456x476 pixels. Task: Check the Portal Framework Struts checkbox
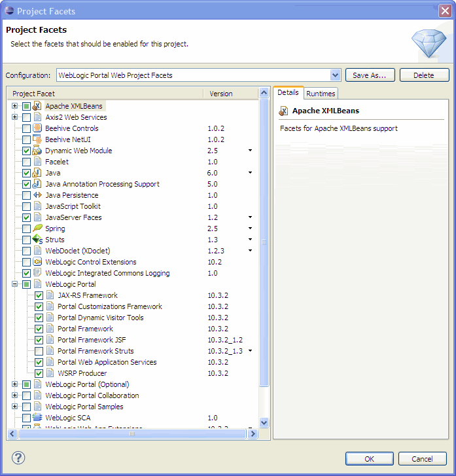(x=39, y=351)
